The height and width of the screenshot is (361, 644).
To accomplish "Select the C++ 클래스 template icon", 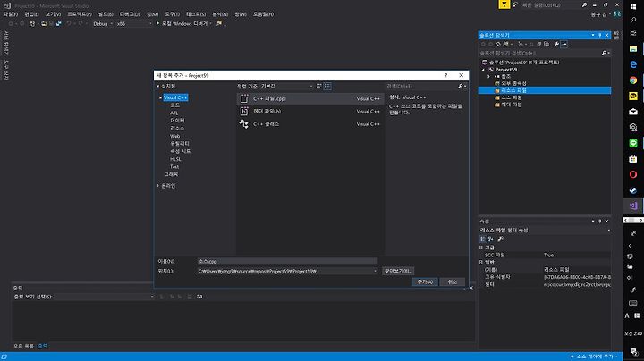I will point(244,124).
